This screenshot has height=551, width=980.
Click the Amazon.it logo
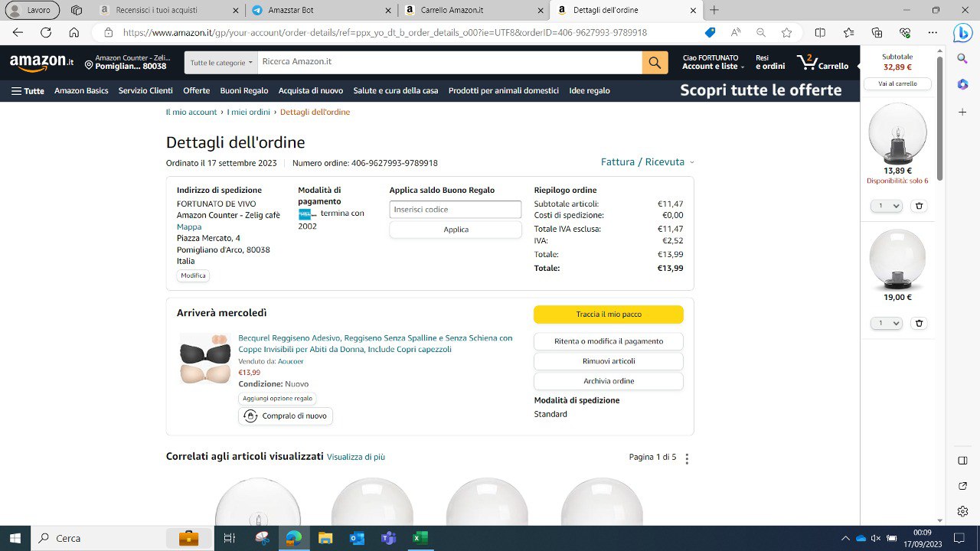[41, 63]
